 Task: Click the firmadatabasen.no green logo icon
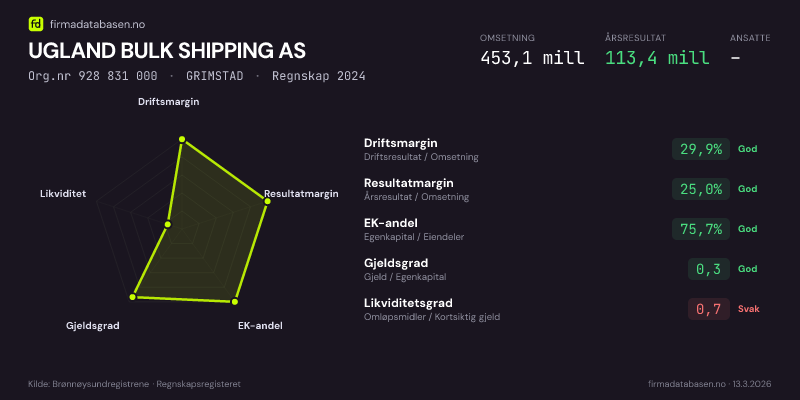(x=35, y=24)
